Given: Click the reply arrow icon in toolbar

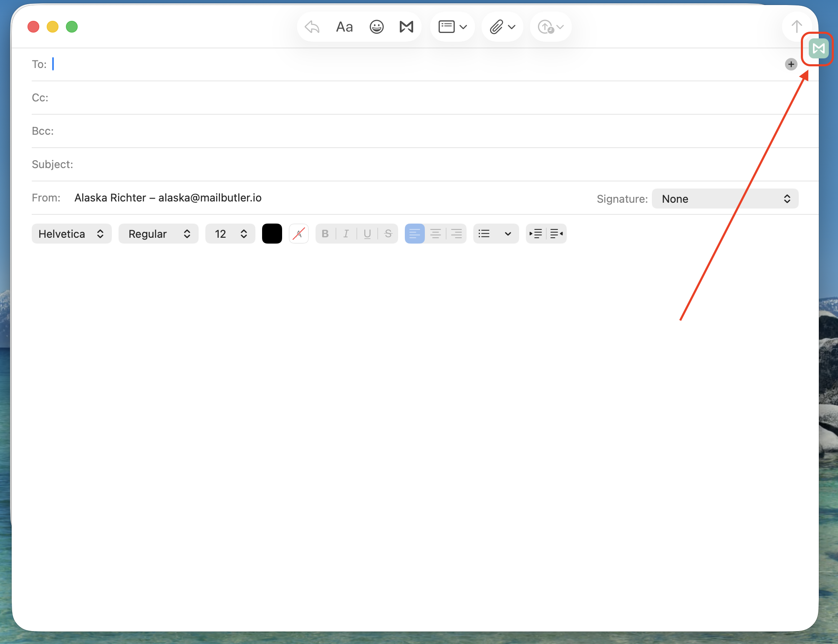Looking at the screenshot, I should 312,27.
